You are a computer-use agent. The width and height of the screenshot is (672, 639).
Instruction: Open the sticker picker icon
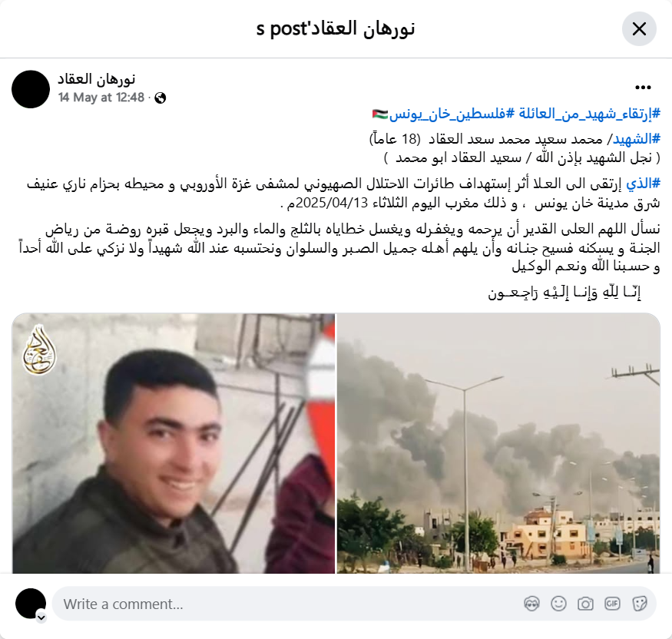tap(639, 604)
